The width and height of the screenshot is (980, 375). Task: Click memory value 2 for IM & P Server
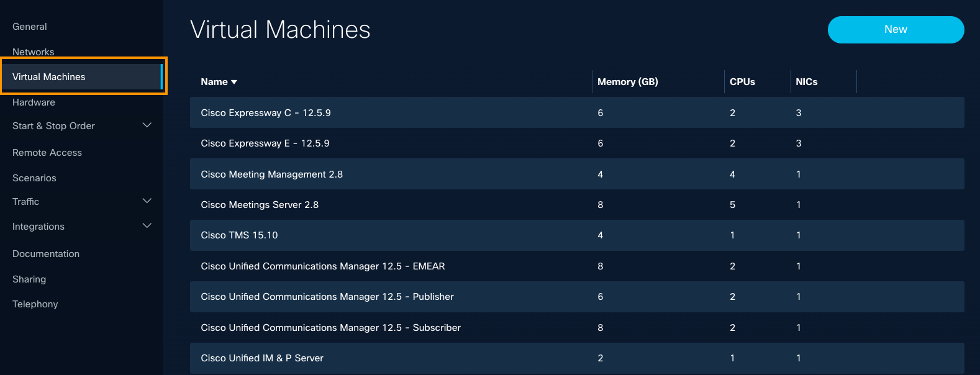[601, 358]
